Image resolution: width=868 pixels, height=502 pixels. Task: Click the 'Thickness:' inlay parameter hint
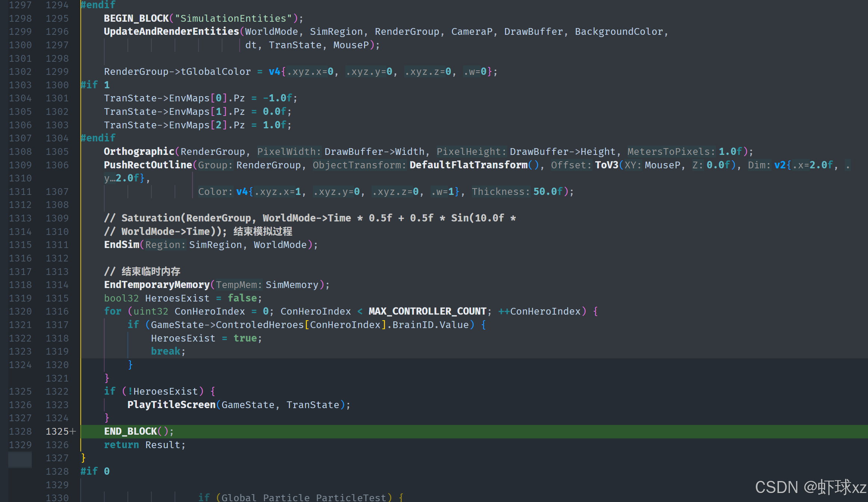(501, 192)
